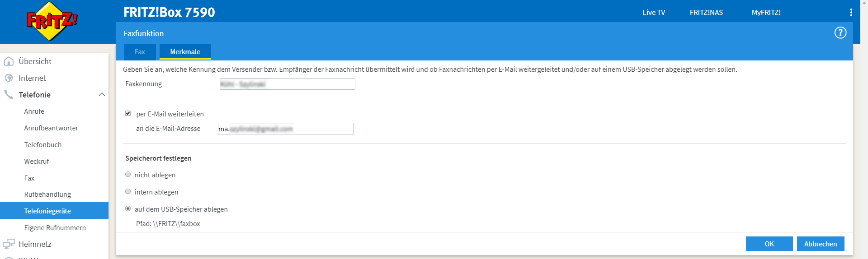The height and width of the screenshot is (259, 868).
Task: Click the FRITZ! logo
Action: click(x=52, y=21)
